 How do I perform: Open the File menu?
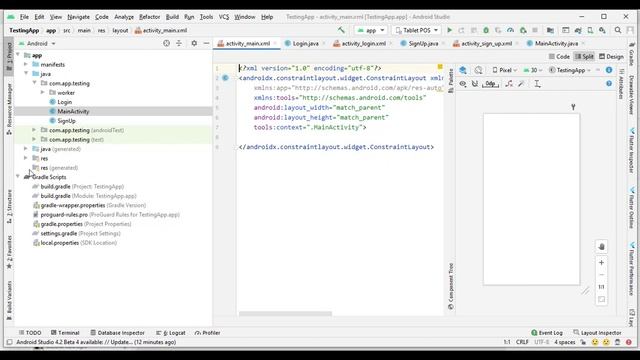[x=24, y=17]
